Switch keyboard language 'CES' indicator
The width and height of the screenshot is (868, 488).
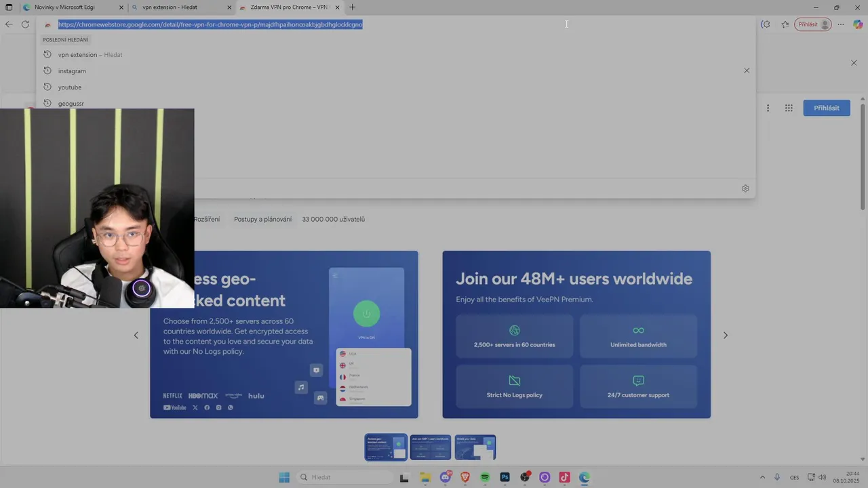click(794, 477)
